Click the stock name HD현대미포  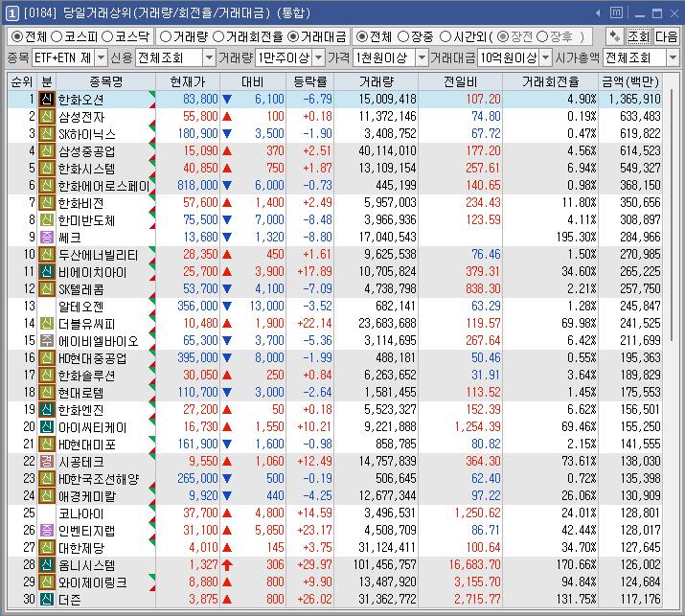click(x=87, y=445)
